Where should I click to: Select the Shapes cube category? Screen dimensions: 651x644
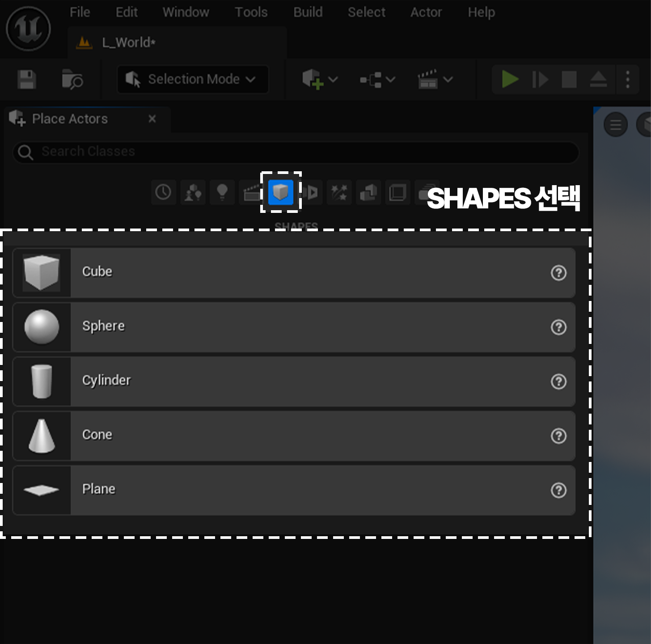281,192
